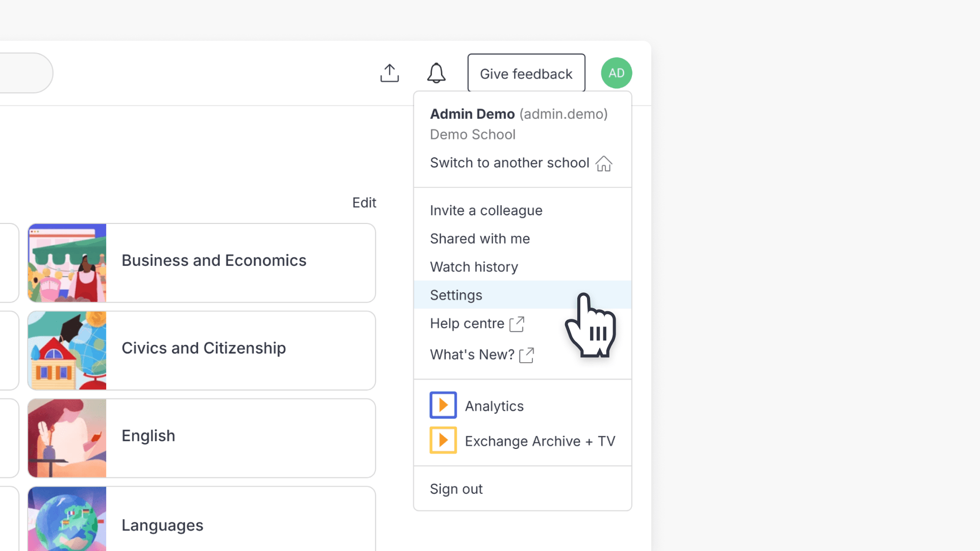Click the share/upload icon in the header
Viewport: 980px width, 551px height.
tap(389, 72)
